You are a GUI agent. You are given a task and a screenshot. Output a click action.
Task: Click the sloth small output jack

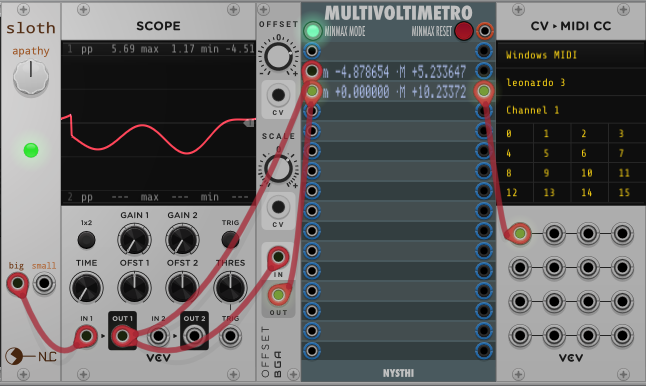[44, 283]
